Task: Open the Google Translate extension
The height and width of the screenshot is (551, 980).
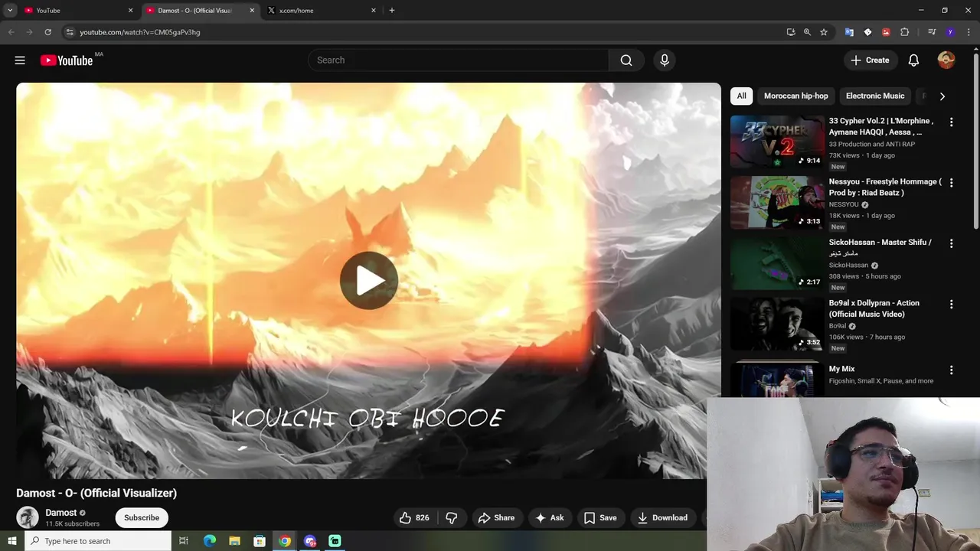Action: (x=849, y=32)
